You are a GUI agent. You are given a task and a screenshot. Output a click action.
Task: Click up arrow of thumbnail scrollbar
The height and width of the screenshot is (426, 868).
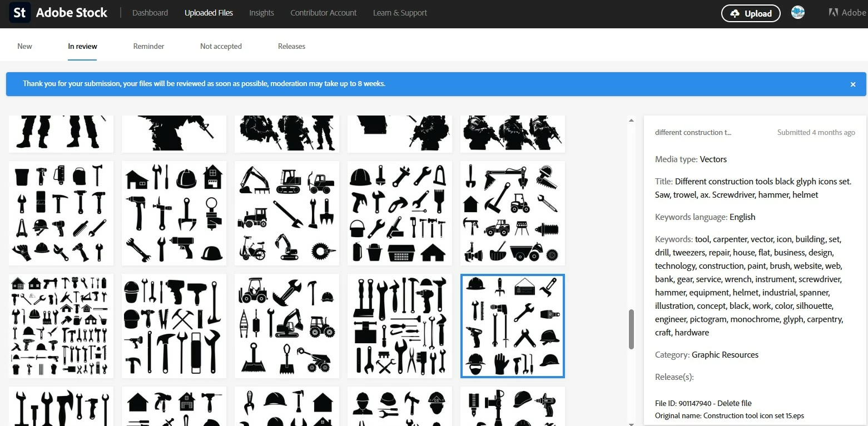click(x=631, y=120)
